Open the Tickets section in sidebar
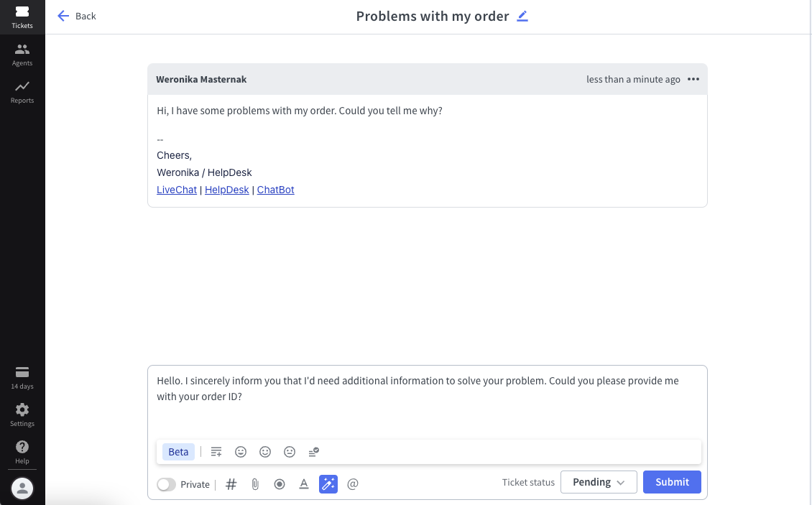The width and height of the screenshot is (812, 505). point(22,17)
